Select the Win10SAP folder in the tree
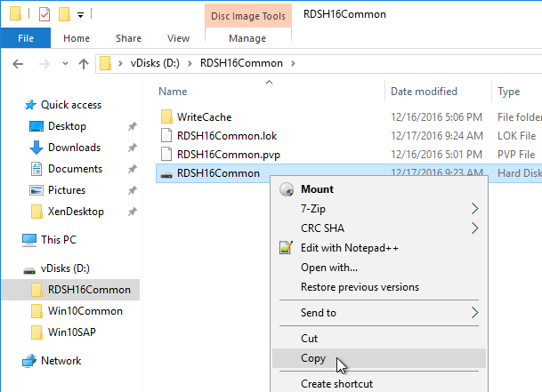The width and height of the screenshot is (542, 392). coord(72,332)
